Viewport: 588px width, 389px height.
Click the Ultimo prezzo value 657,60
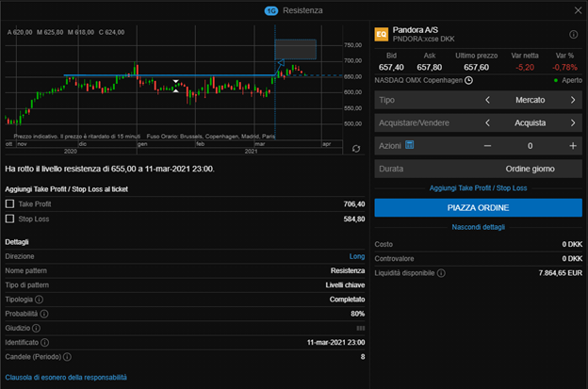click(x=476, y=68)
